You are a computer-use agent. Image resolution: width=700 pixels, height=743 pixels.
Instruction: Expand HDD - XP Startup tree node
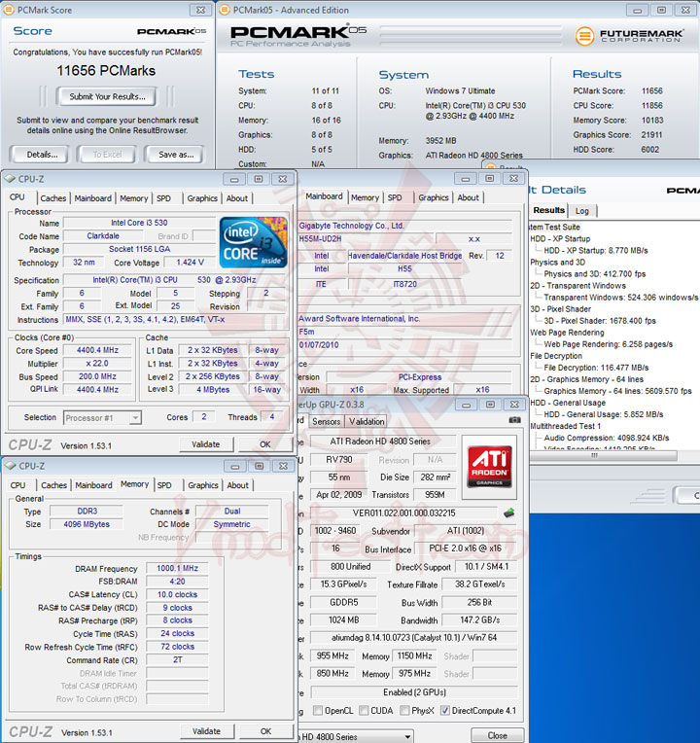pos(560,239)
